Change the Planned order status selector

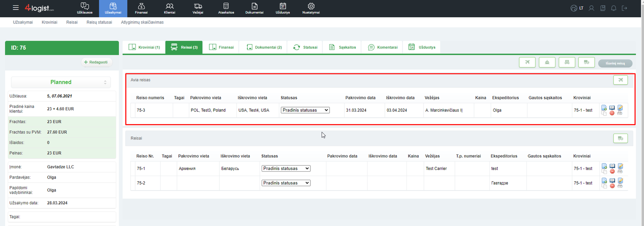[x=61, y=82]
